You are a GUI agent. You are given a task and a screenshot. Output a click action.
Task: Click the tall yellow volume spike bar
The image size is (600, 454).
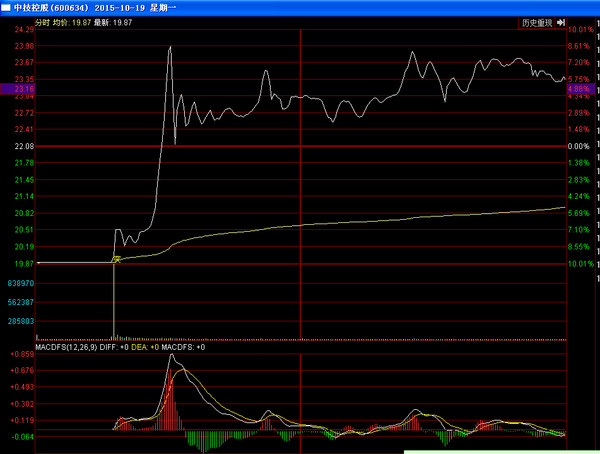tap(113, 300)
